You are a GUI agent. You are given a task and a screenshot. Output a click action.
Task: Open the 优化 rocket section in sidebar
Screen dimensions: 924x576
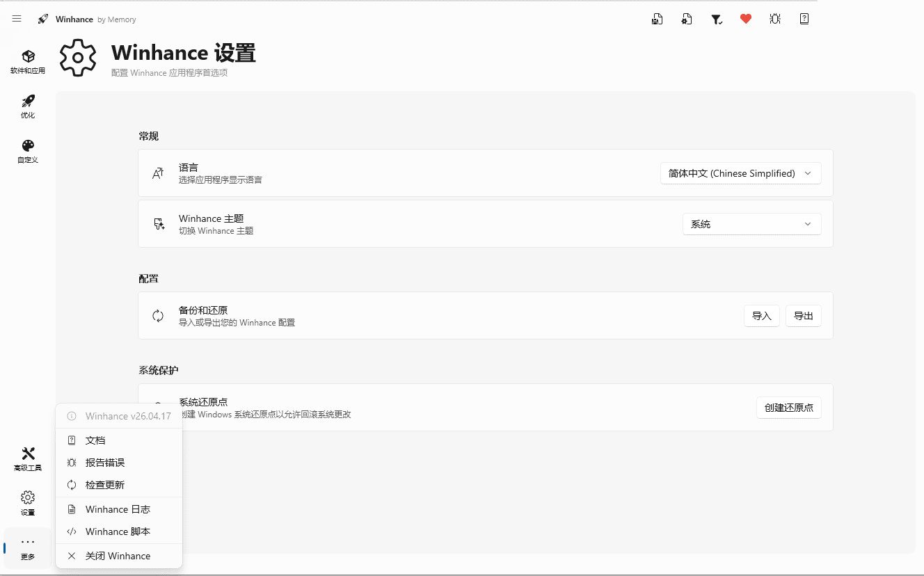(x=28, y=106)
